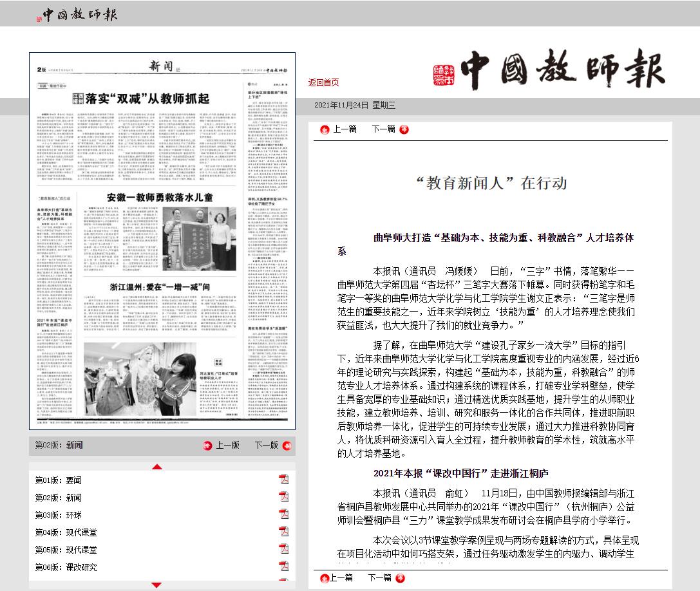Open 第06版：课改研究 page
Screen dimensions: 700x591
(x=66, y=567)
